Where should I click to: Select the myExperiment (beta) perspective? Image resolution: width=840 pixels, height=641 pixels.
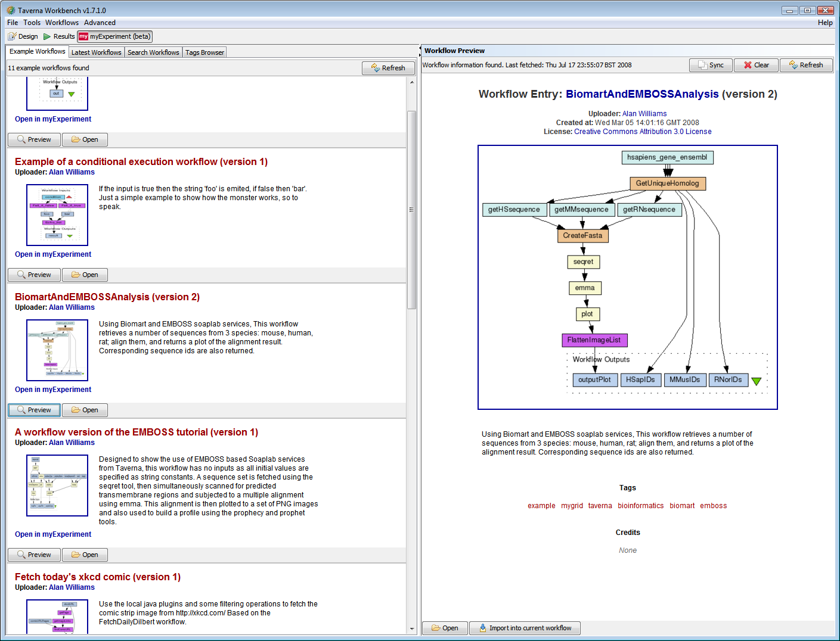pyautogui.click(x=115, y=36)
